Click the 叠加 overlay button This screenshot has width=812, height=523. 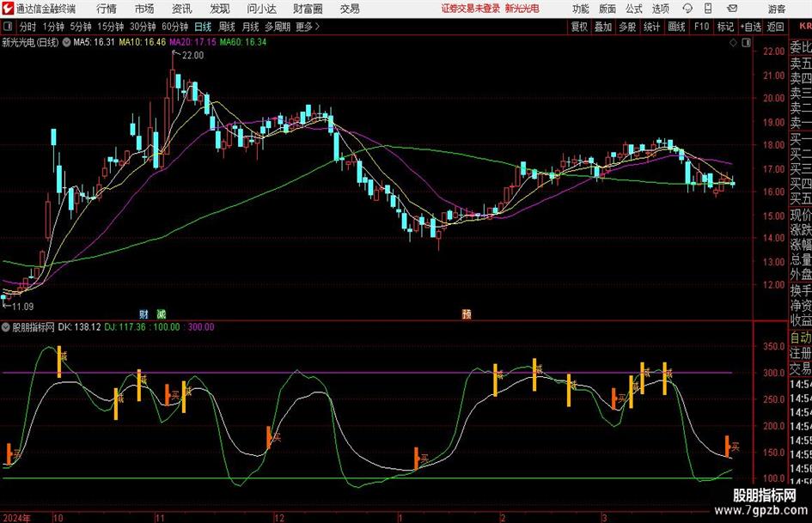click(603, 27)
